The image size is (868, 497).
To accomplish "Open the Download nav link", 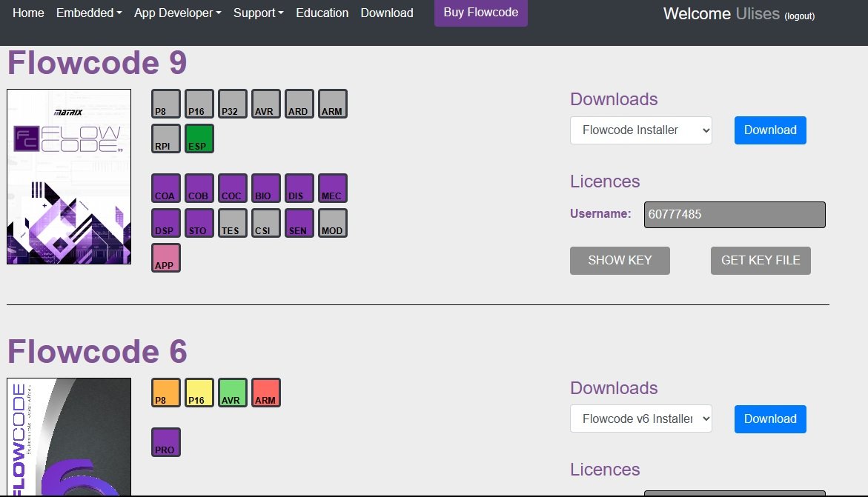I will (x=387, y=13).
